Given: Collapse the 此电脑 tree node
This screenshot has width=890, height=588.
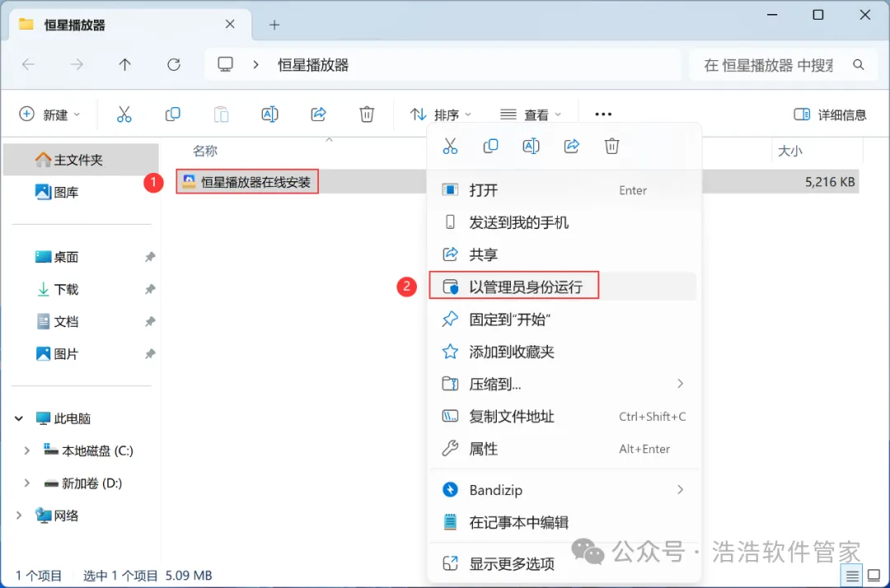Looking at the screenshot, I should (19, 418).
